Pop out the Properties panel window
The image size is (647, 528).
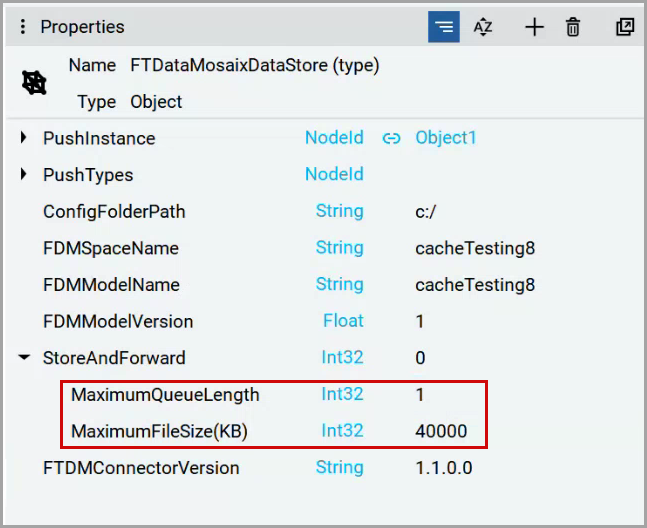(x=625, y=27)
